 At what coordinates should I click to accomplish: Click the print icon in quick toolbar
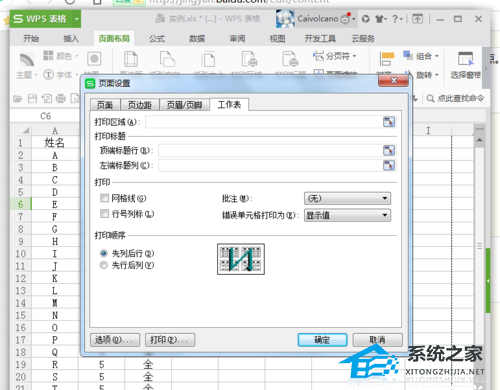61,98
